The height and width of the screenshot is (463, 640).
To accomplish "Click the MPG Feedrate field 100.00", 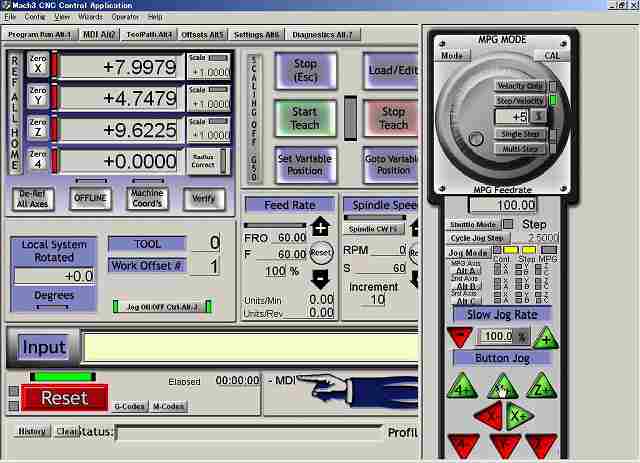I will click(x=502, y=205).
